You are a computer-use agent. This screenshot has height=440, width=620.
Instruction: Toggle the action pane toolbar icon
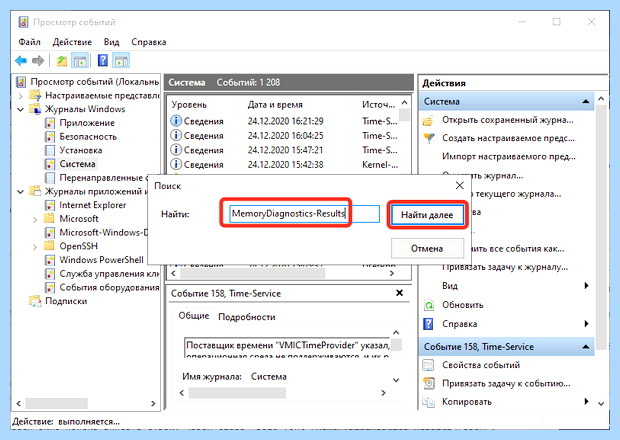pyautogui.click(x=121, y=61)
